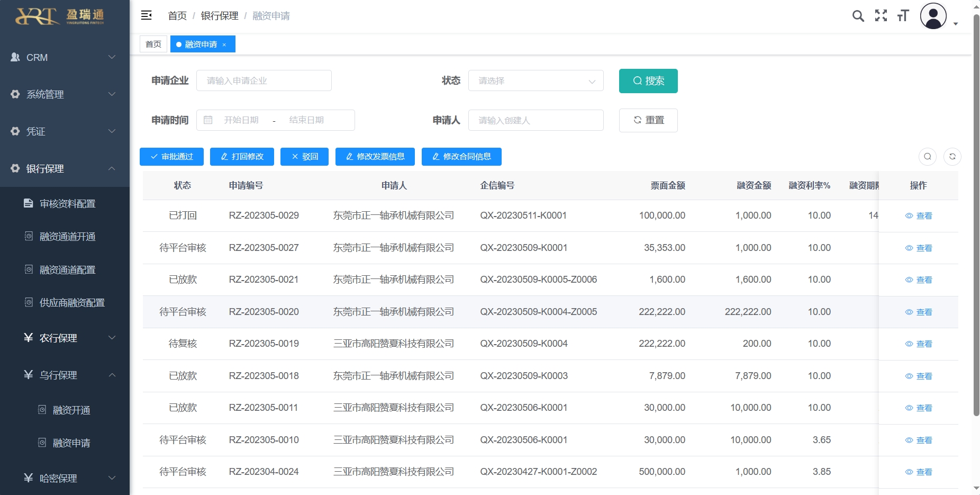Screen dimensions: 980x495
Task: Click the 审批通过 approve button
Action: click(171, 157)
